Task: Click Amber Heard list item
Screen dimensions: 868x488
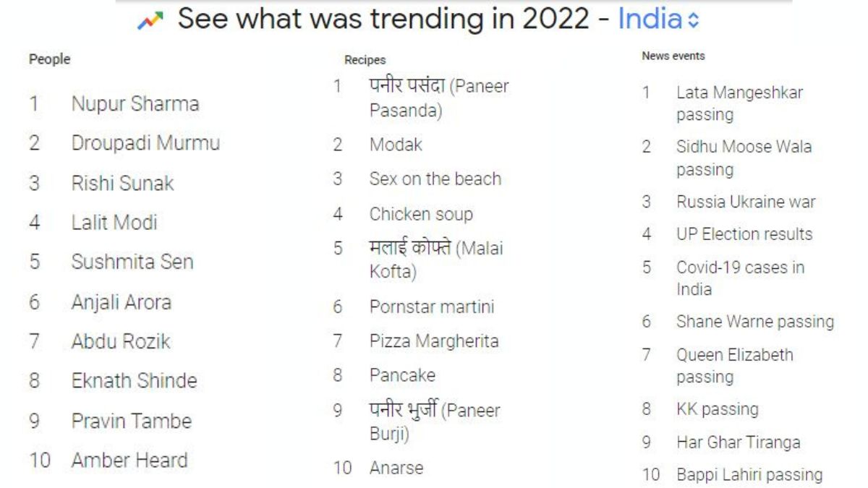Action: [x=129, y=460]
